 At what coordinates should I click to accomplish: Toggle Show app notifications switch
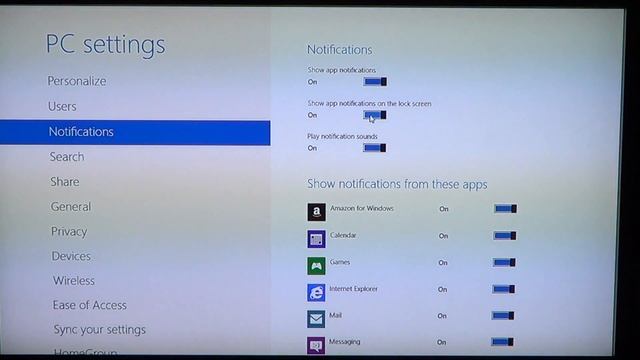click(375, 82)
